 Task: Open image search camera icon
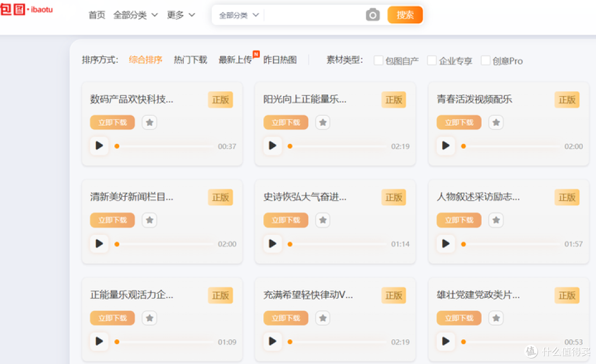[x=372, y=15]
